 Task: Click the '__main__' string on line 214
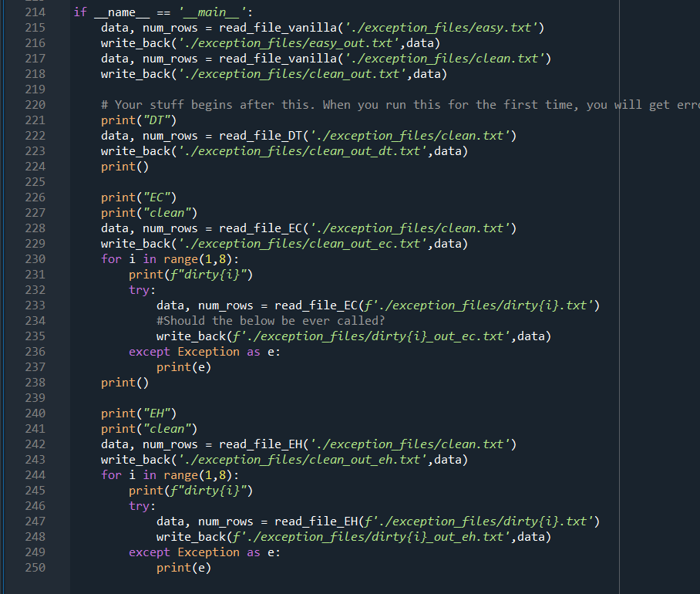212,12
